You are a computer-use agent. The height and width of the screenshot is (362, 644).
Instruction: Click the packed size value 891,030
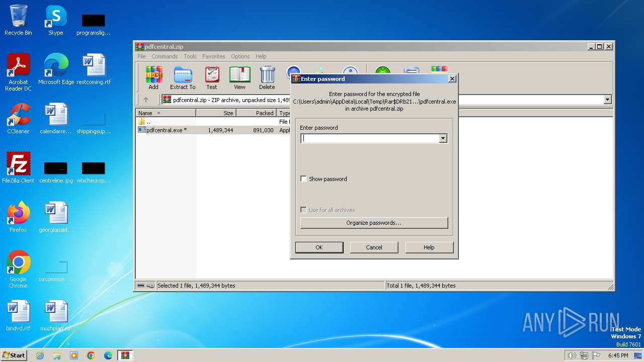click(264, 130)
